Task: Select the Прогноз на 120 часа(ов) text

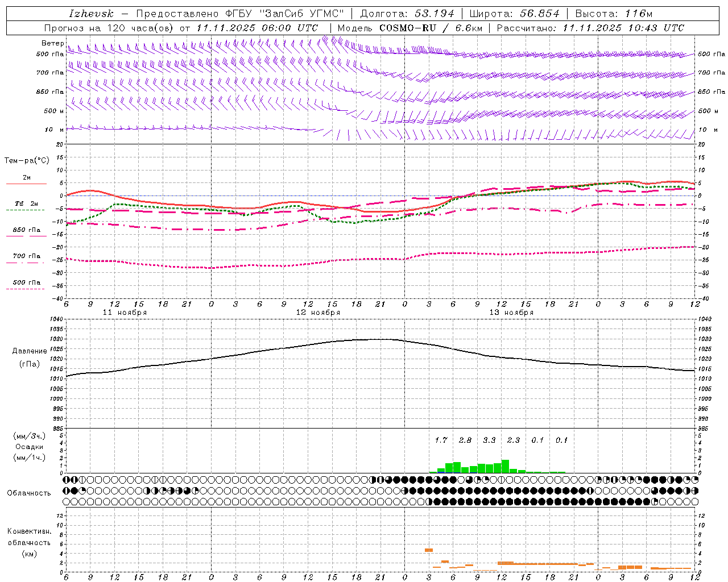Action: [110, 28]
